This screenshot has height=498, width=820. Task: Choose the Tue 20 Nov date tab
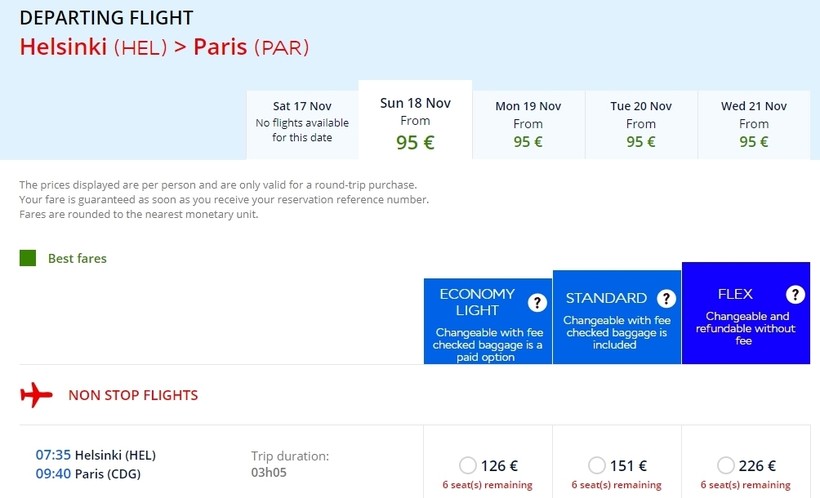coord(641,123)
